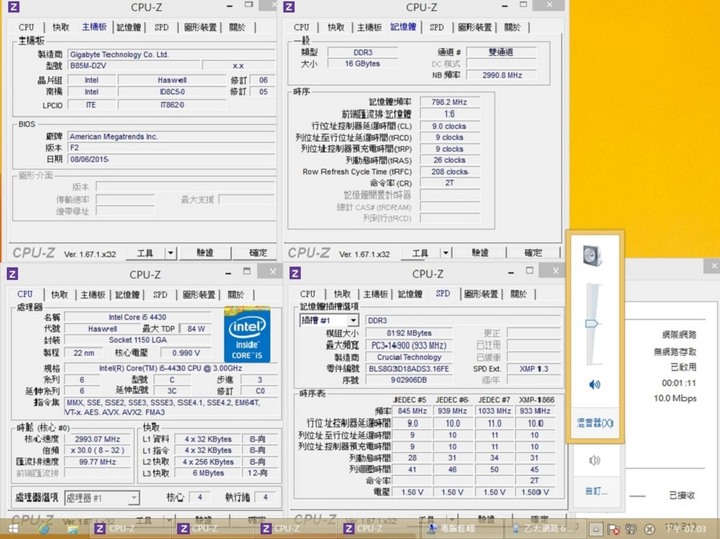The image size is (720, 539).
Task: Open speaker device properties icon at top of volume popup
Action: coord(592,256)
